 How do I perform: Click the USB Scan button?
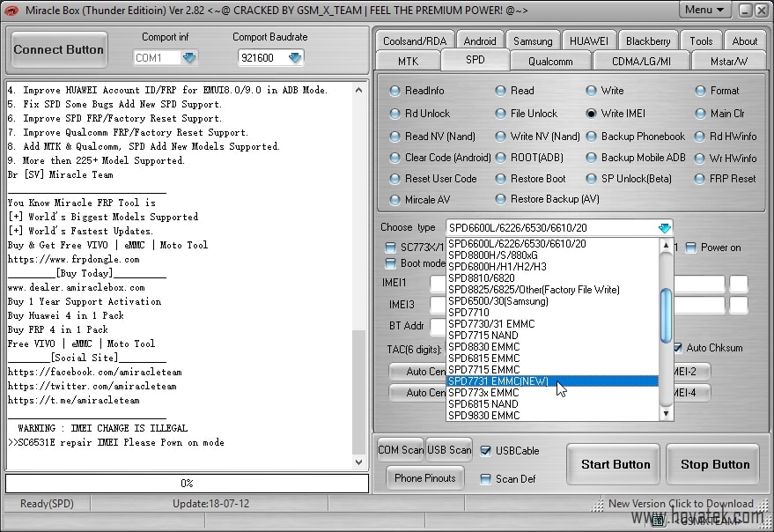(449, 450)
